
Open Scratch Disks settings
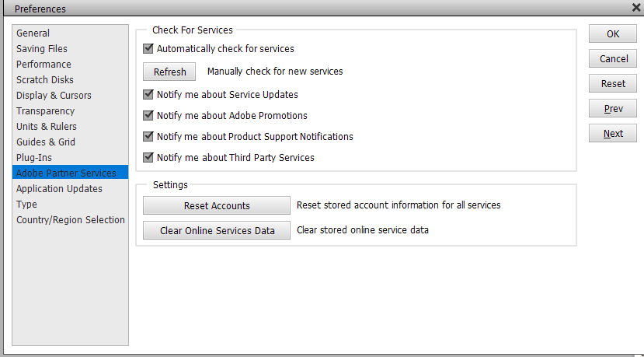point(46,80)
